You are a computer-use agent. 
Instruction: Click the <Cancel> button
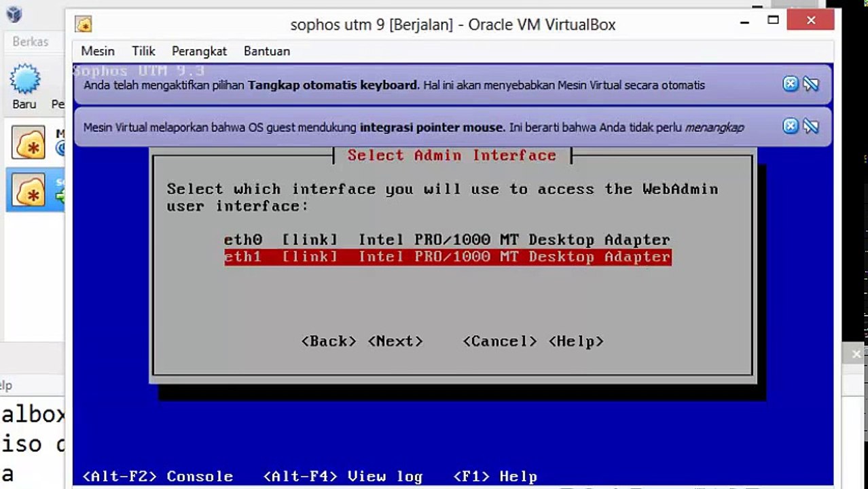(499, 341)
